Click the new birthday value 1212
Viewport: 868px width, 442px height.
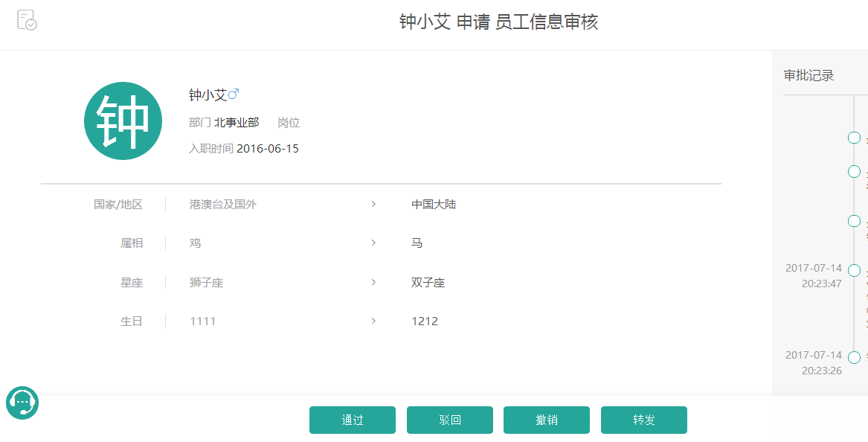(425, 321)
